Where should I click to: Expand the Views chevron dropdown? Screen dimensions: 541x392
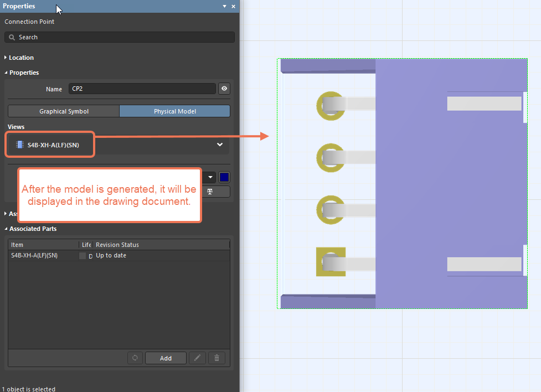point(220,145)
